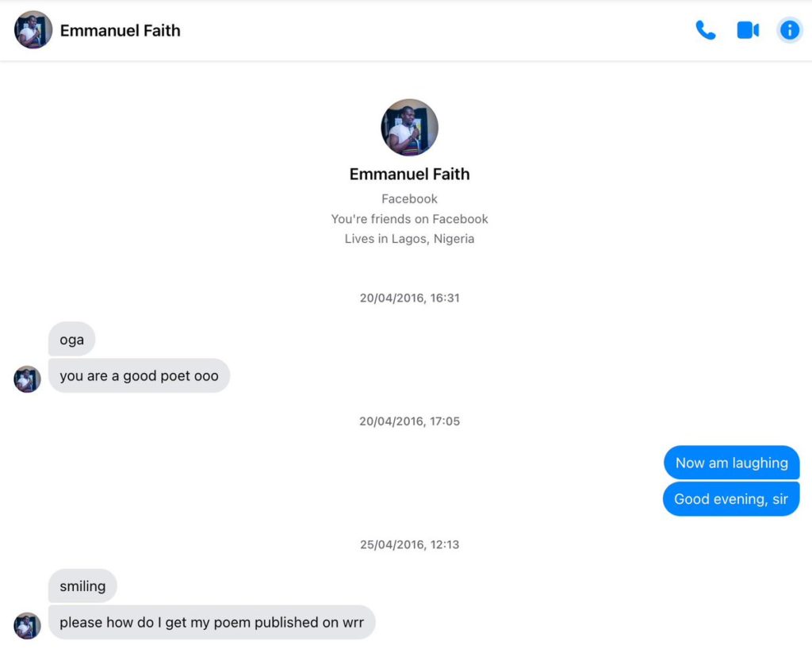Viewport: 812px width, 657px height.
Task: Select the 'smiling' message bubble
Action: pos(82,586)
